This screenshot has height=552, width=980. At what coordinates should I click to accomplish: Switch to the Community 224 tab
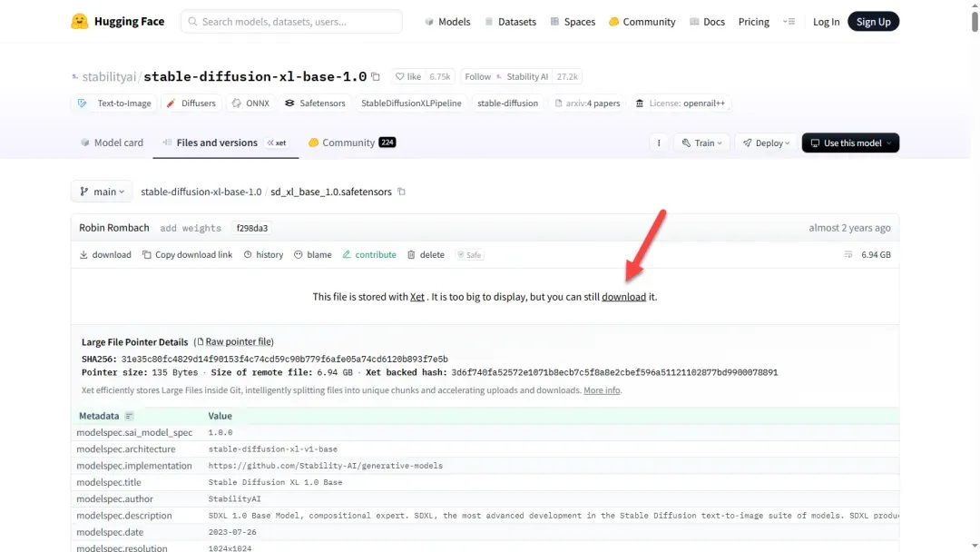tap(352, 143)
